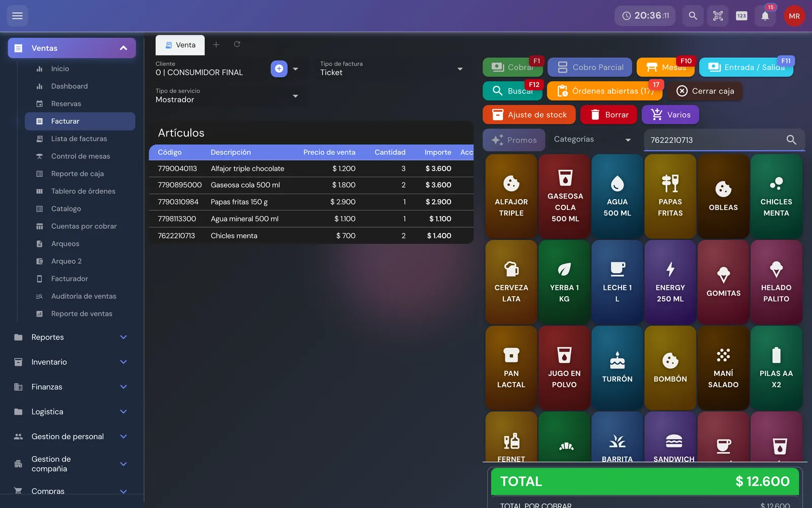The width and height of the screenshot is (812, 508).
Task: Refresh the sale tab
Action: [237, 44]
